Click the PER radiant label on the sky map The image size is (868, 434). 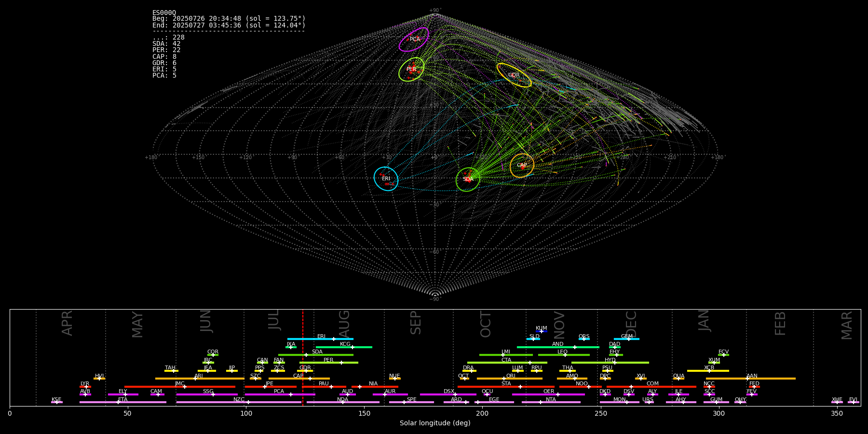411,69
